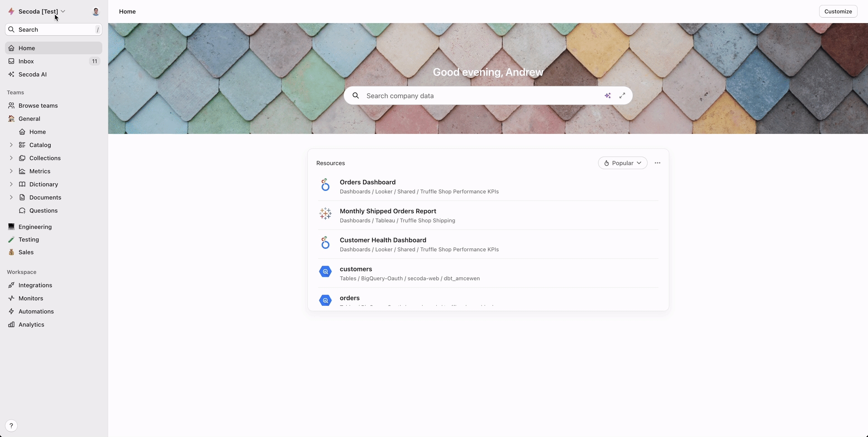The width and height of the screenshot is (868, 437).
Task: Open the Orders Dashboard resource
Action: coord(367,182)
